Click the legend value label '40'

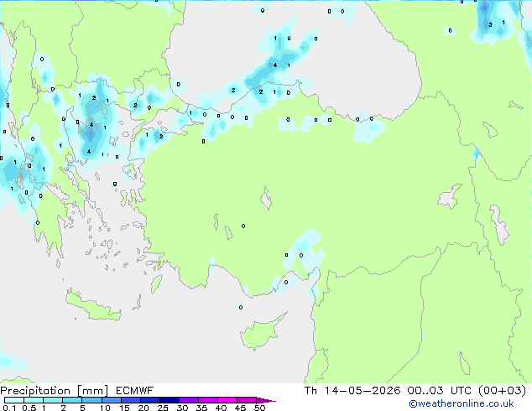click(x=221, y=408)
